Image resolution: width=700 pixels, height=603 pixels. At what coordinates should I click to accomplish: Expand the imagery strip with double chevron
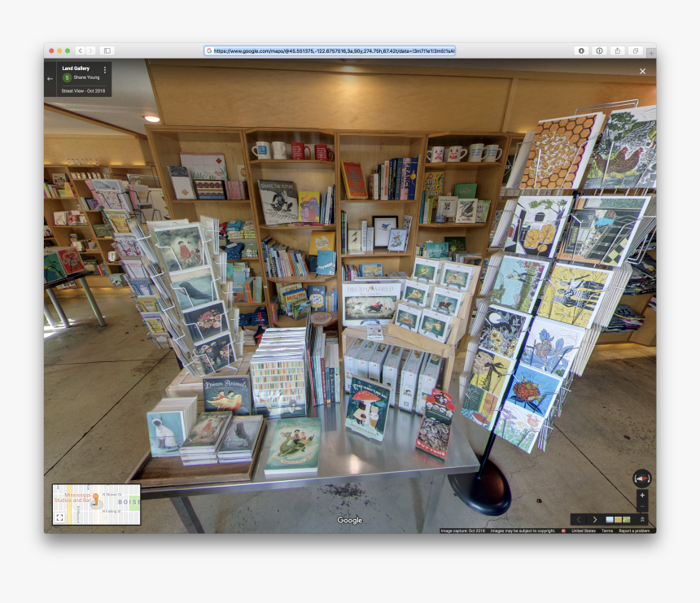tap(642, 519)
